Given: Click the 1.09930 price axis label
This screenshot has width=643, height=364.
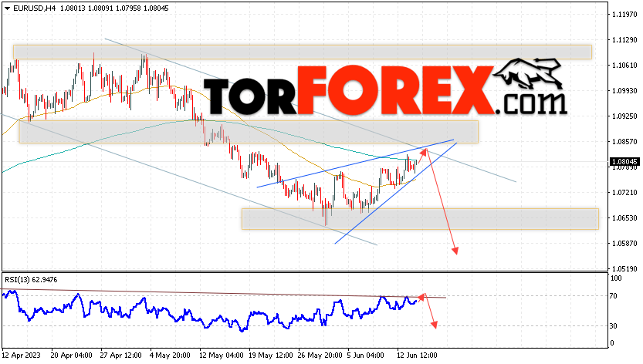Looking at the screenshot, I should 624,90.
